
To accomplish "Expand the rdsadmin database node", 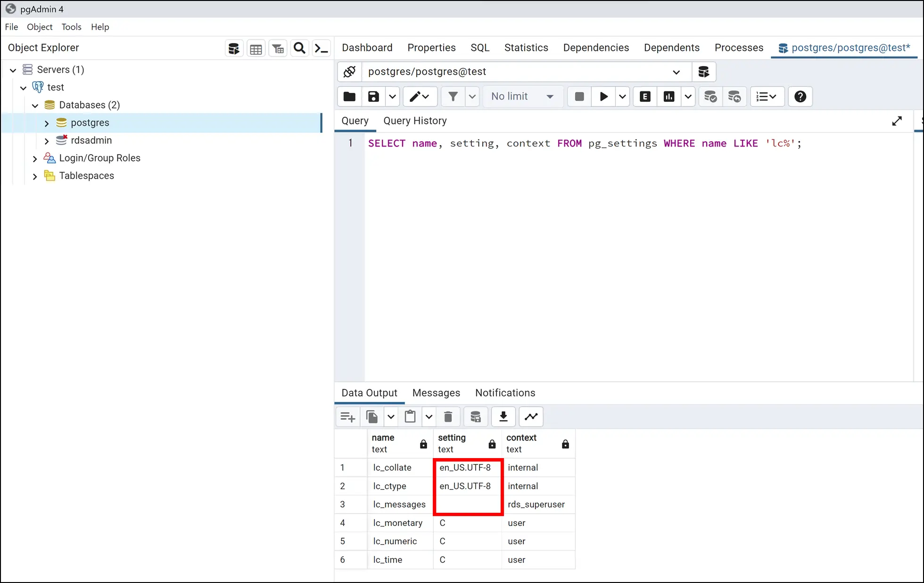I will pos(46,141).
